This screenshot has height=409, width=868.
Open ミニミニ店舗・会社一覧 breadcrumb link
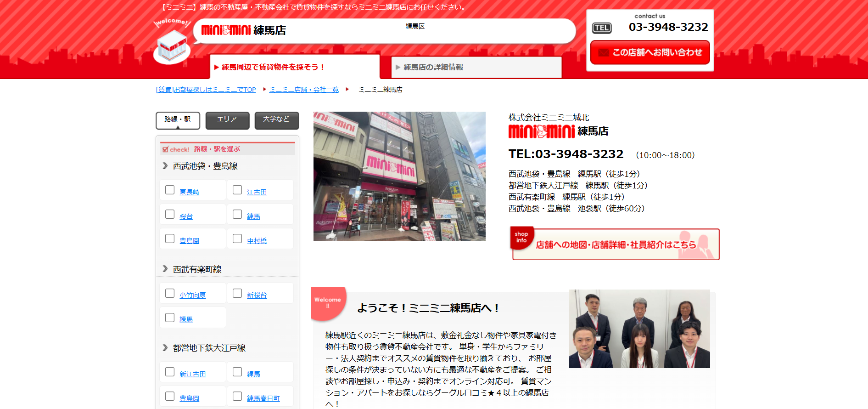304,90
